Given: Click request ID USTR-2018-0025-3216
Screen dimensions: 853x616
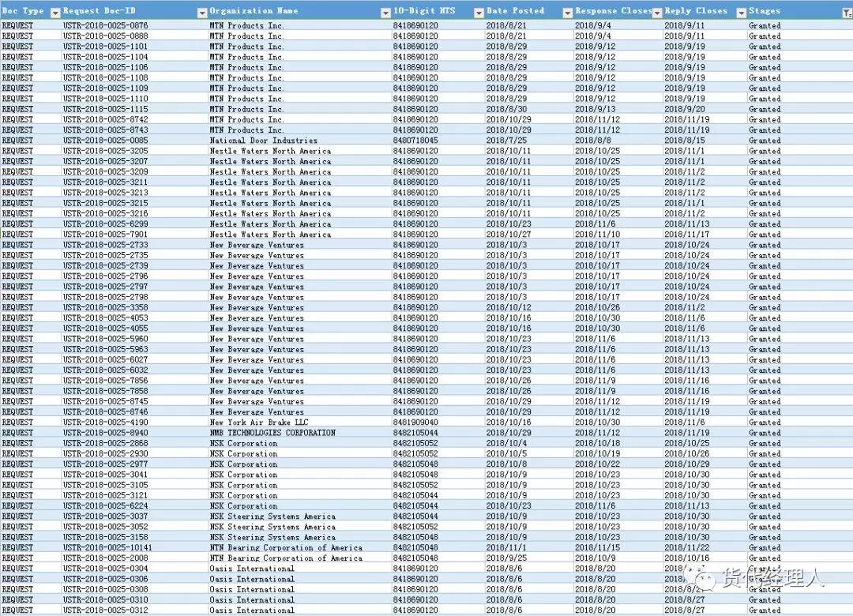Looking at the screenshot, I should point(106,213).
